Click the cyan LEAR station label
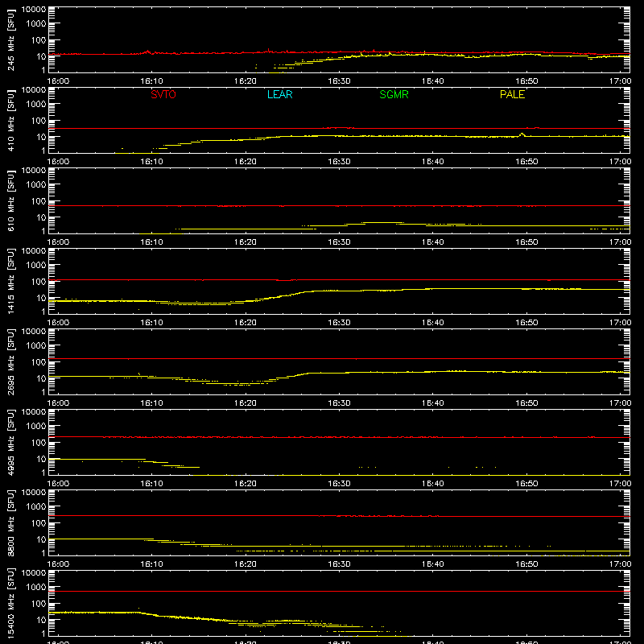The width and height of the screenshot is (644, 644). (279, 94)
